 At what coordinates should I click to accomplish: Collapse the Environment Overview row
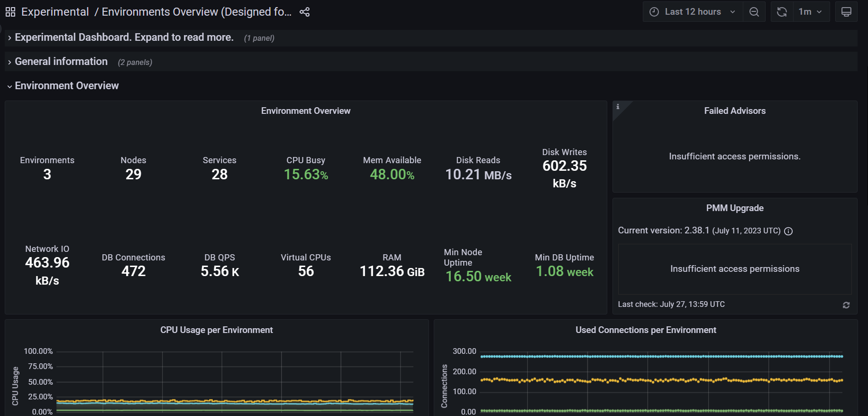(66, 86)
